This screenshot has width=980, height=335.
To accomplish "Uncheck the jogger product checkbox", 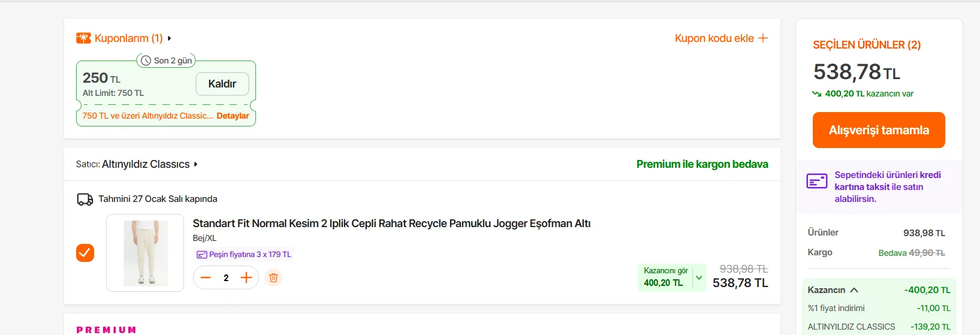I will (85, 253).
